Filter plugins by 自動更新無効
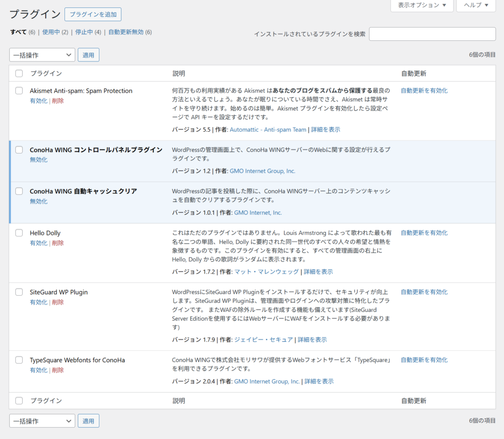 (x=126, y=32)
